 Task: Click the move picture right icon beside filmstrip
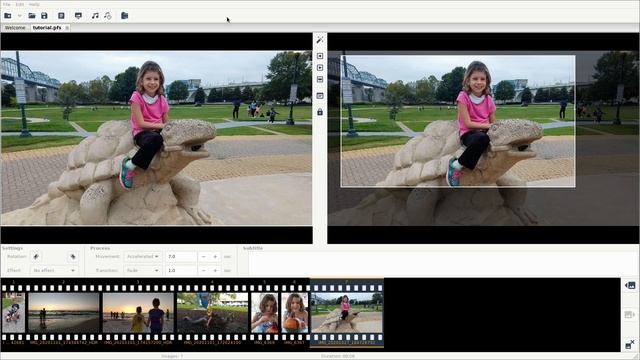coord(630,315)
